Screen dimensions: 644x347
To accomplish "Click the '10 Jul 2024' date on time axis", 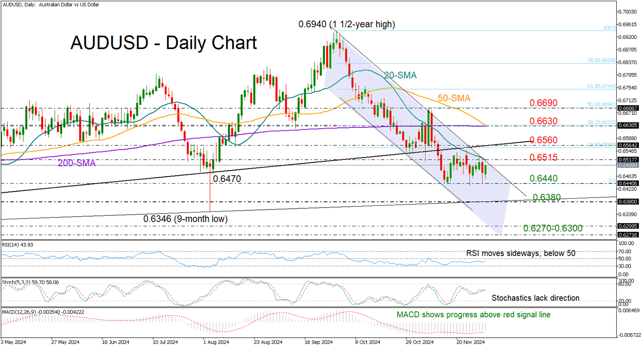I will coord(165,342).
